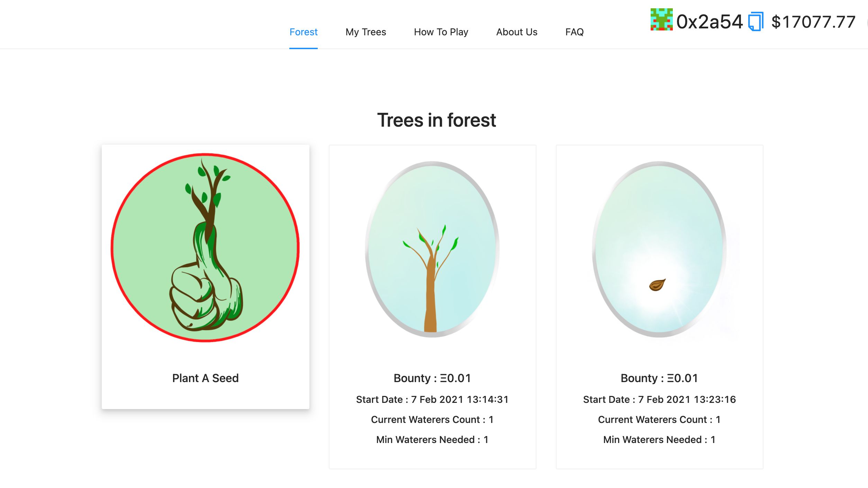
Task: Click Min Waterers Needed on 13:14:31 tree card
Action: point(432,440)
